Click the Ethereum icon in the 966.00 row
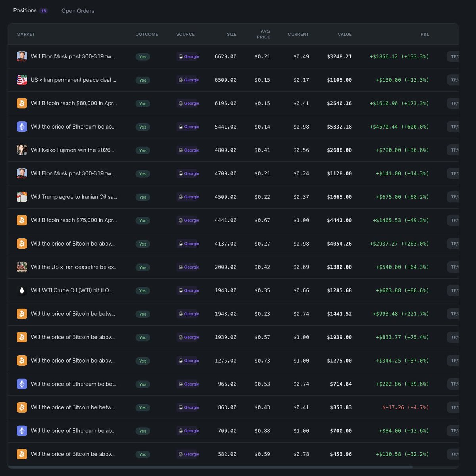The height and width of the screenshot is (476, 476). [x=22, y=384]
